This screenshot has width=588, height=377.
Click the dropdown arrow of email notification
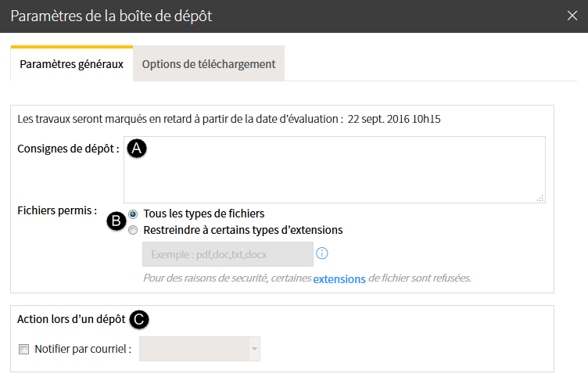pyautogui.click(x=254, y=349)
